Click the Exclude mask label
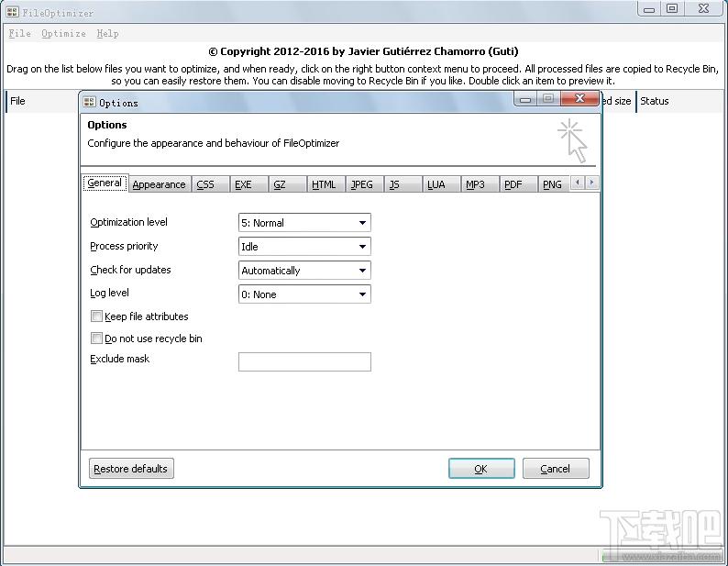Viewport: 728px width, 566px height. [120, 359]
